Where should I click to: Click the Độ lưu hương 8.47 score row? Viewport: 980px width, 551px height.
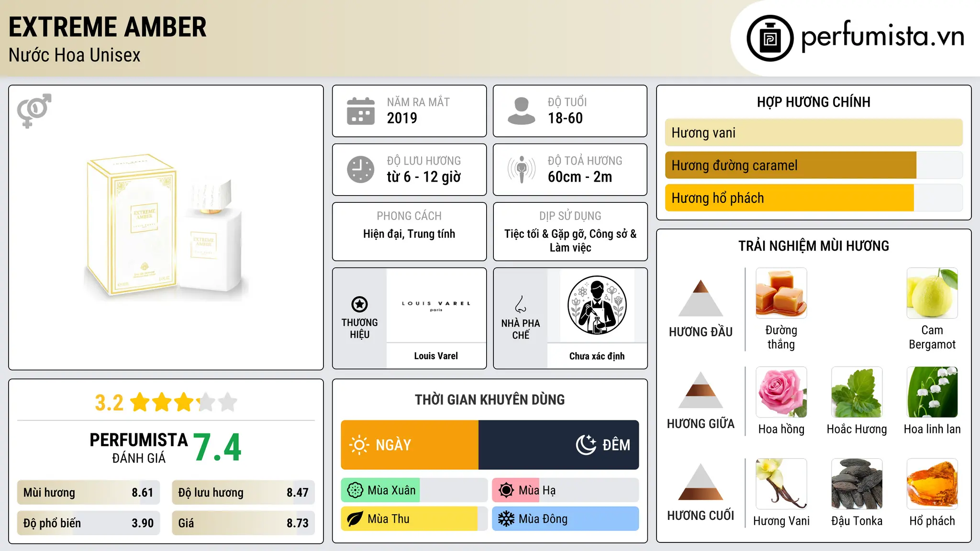coord(243,493)
